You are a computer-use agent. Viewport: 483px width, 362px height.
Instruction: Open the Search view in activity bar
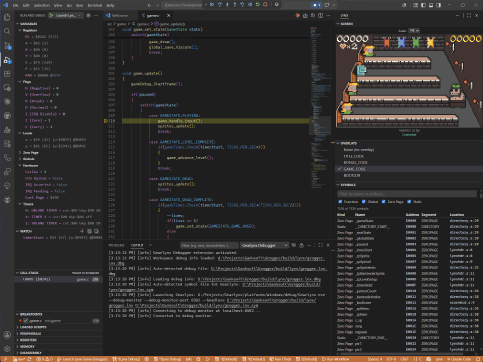point(7,31)
